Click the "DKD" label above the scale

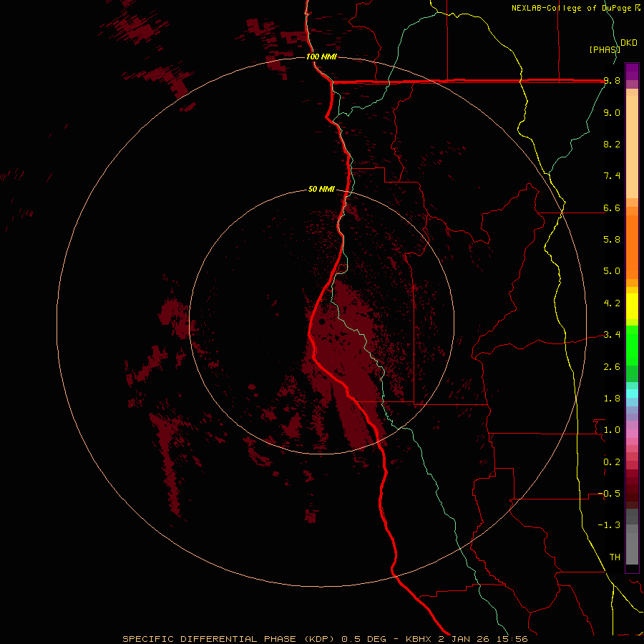point(629,43)
